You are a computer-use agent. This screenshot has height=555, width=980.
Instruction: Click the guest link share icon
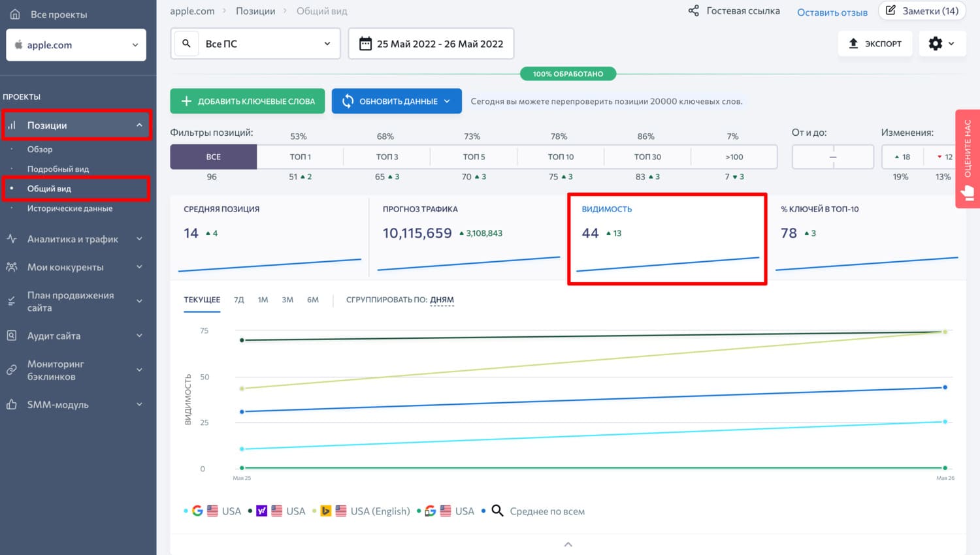[693, 11]
